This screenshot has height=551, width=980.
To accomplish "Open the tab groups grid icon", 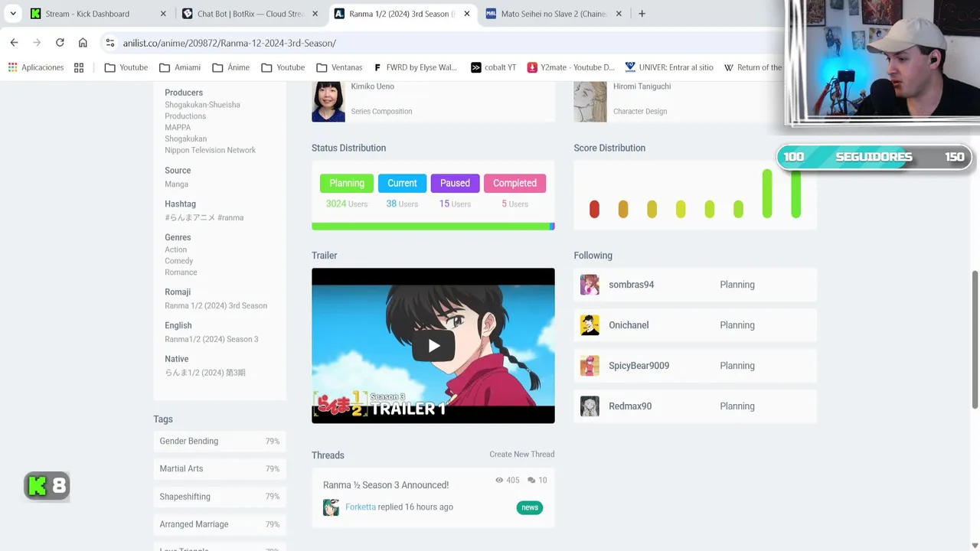I will [x=79, y=67].
